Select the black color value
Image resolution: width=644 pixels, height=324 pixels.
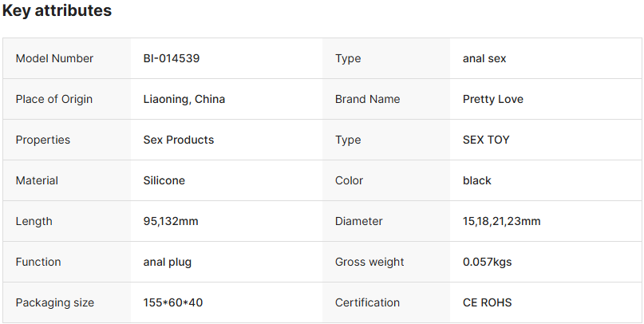[477, 180]
